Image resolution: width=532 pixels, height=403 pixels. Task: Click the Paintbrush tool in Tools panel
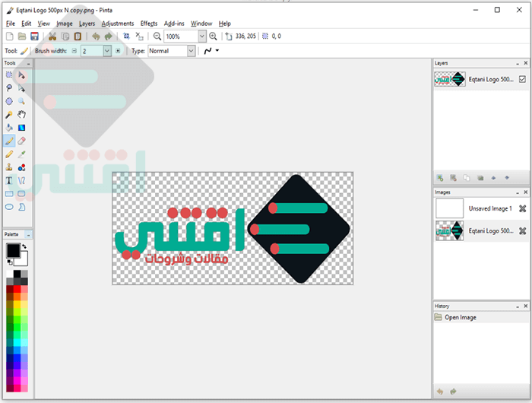9,141
